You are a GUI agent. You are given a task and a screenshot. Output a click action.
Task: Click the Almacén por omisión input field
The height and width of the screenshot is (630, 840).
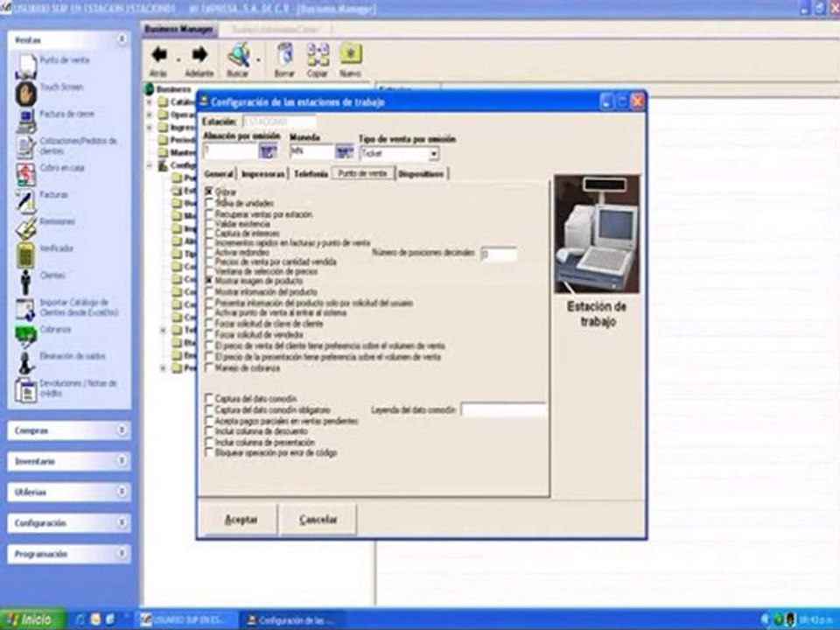point(230,151)
